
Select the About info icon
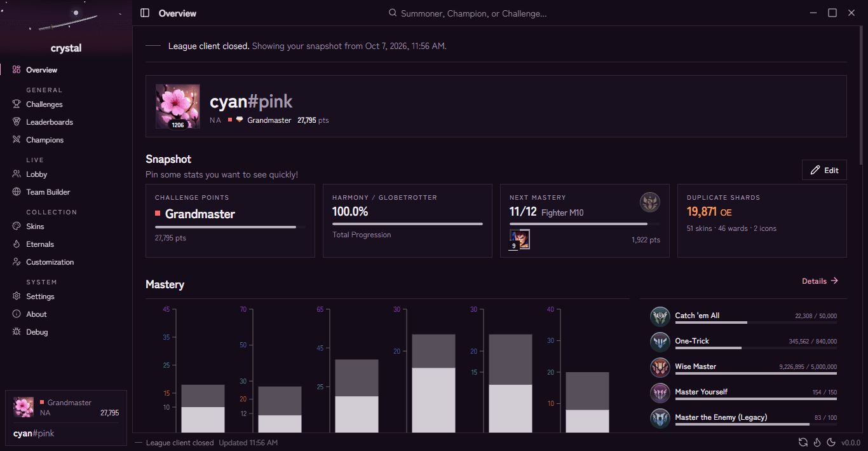(17, 314)
